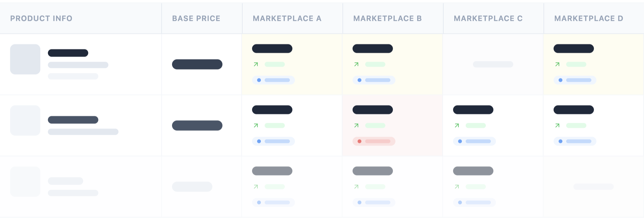Screen dimensions: 644x222
Task: Toggle the blue status dot in Marketplace C, second row
Action: click(x=460, y=141)
